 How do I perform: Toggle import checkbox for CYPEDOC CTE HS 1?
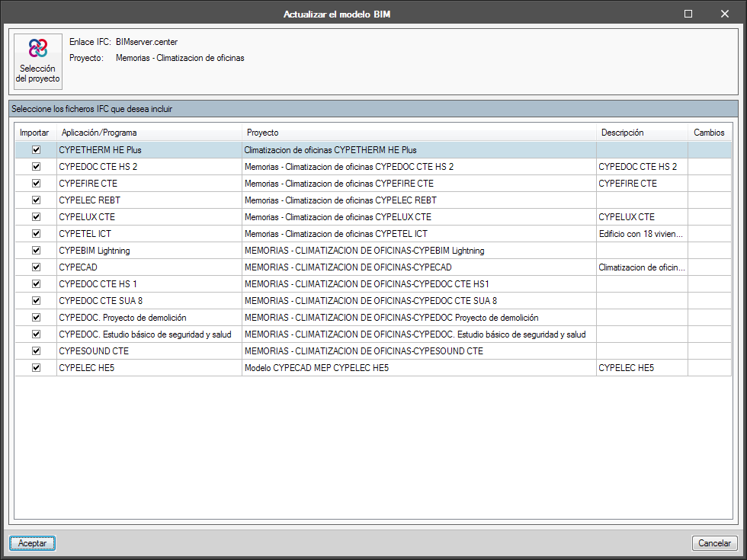pos(37,283)
